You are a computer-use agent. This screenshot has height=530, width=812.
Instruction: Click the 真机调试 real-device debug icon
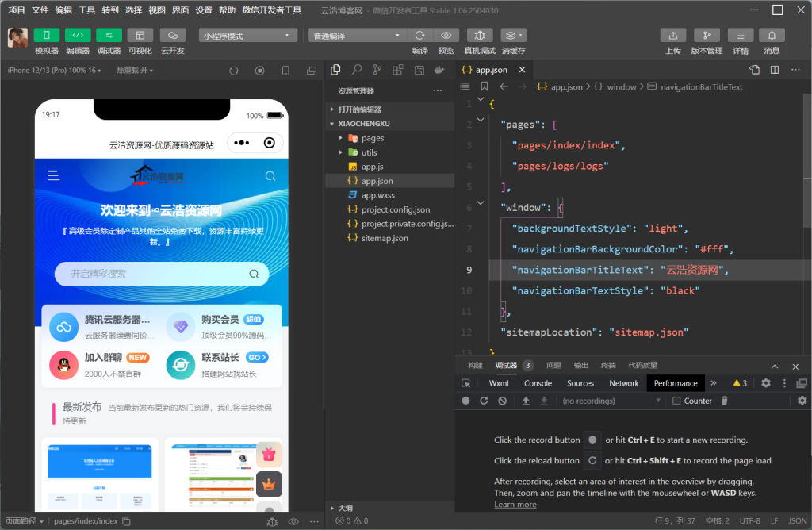tap(480, 36)
